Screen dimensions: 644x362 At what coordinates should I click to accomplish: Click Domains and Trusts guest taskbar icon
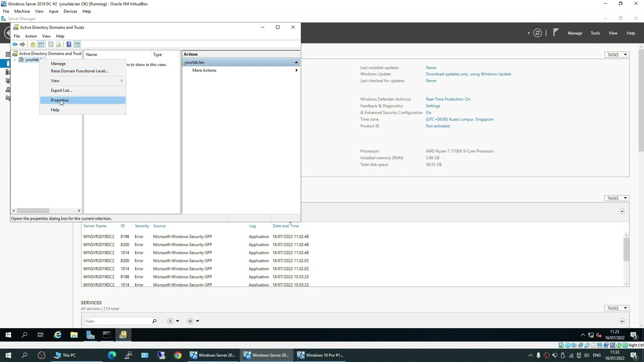(123, 335)
